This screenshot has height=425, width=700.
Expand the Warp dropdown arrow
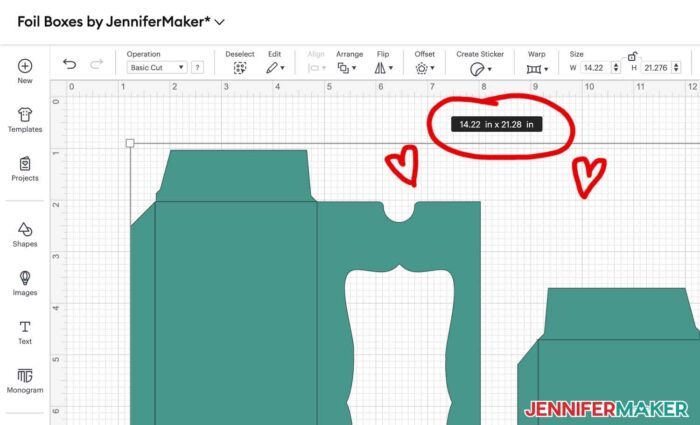tap(546, 69)
